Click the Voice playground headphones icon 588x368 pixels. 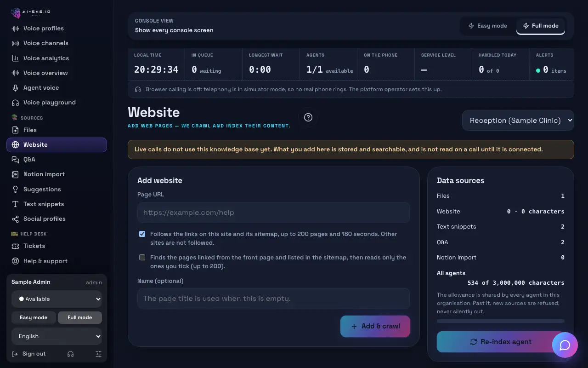coord(15,103)
